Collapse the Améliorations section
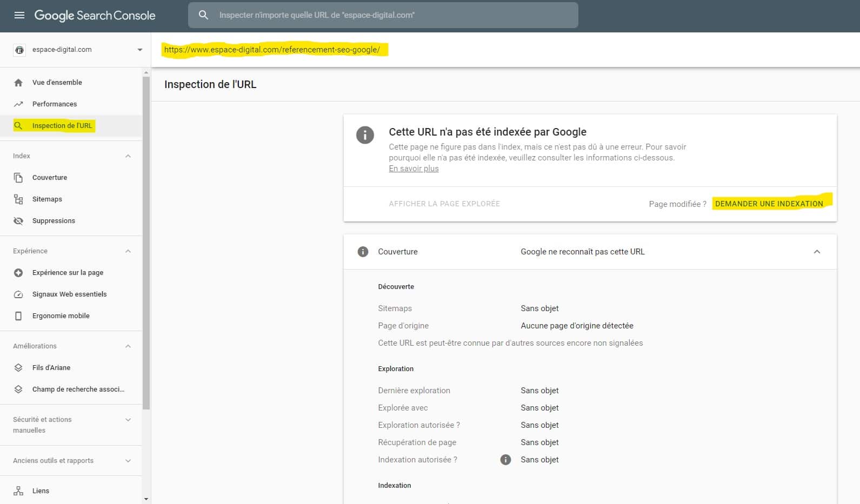 [128, 346]
